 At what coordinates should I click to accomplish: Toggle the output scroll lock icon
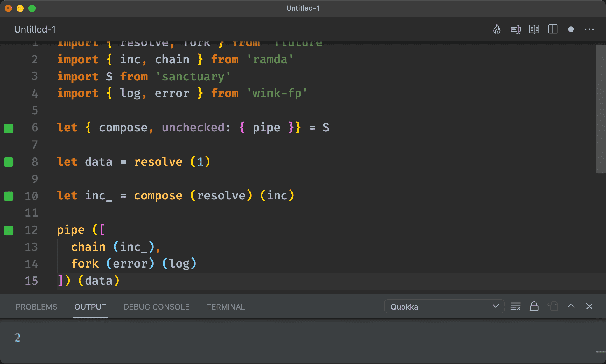534,306
